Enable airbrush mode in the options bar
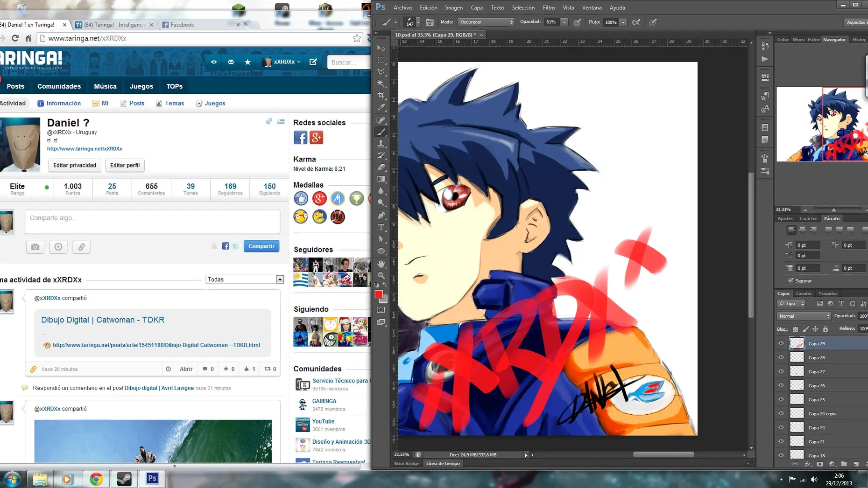Viewport: 868px width, 488px height. pos(636,22)
